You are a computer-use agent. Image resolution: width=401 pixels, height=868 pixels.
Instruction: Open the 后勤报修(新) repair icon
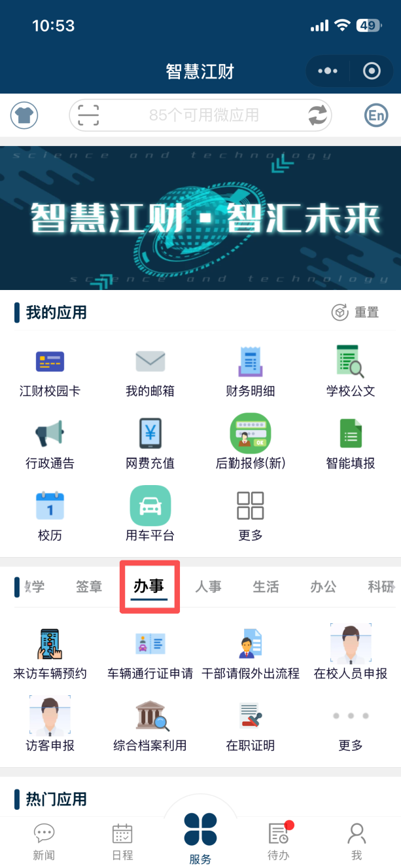250,433
